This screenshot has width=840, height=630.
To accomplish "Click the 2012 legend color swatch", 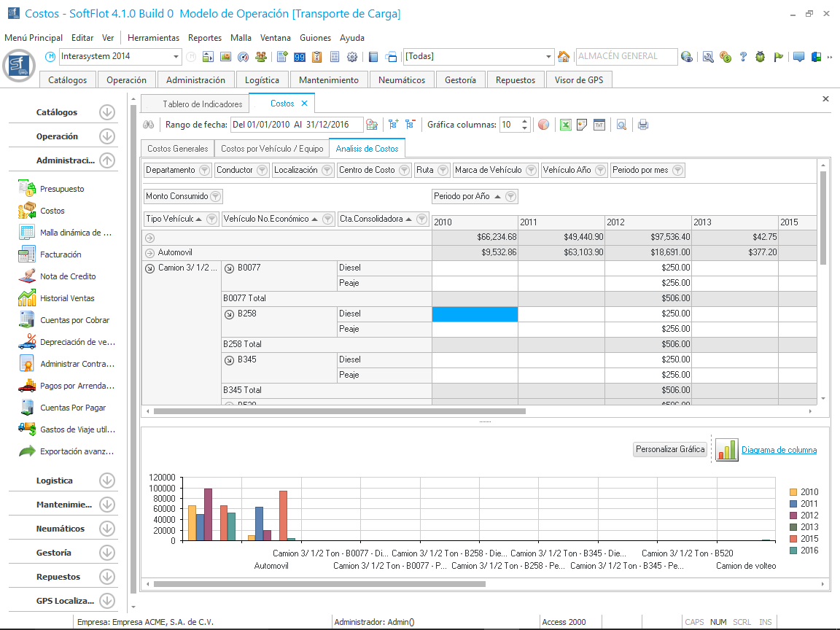I will point(793,516).
